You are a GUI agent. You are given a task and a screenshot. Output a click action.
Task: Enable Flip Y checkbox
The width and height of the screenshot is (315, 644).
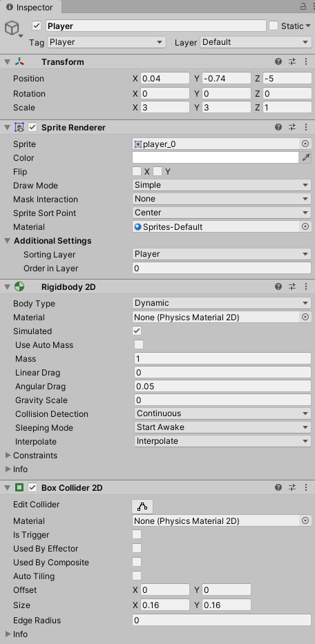[157, 171]
